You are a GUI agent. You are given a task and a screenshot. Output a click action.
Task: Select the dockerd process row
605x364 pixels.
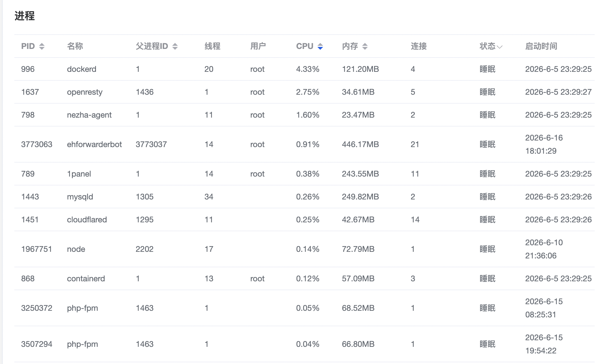click(x=305, y=69)
